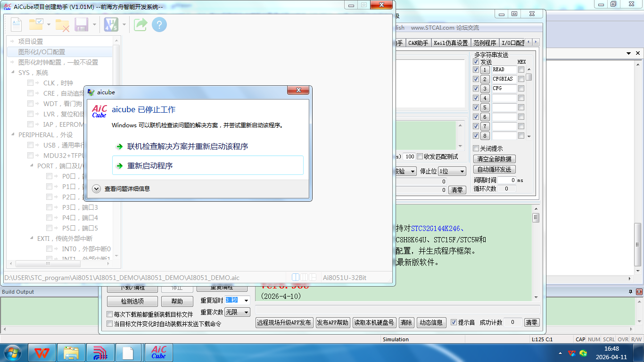Enable the 关闭提示 checkbox
The image size is (644, 362).
pos(476,148)
